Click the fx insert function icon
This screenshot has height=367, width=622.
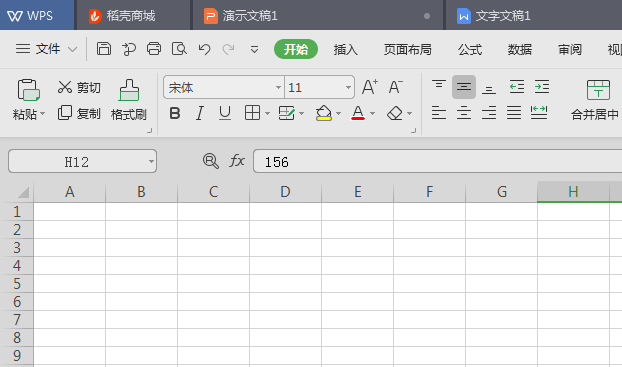237,161
